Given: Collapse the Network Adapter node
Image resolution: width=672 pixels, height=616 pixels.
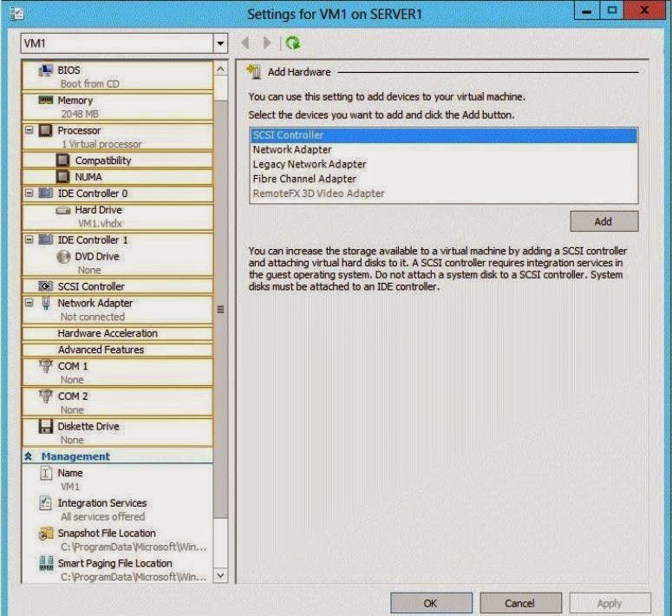Looking at the screenshot, I should (29, 303).
